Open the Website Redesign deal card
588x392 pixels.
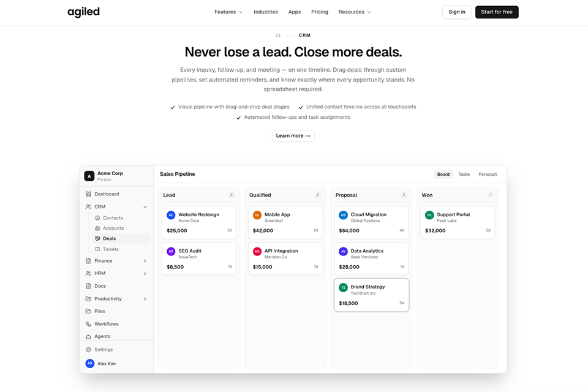(199, 222)
